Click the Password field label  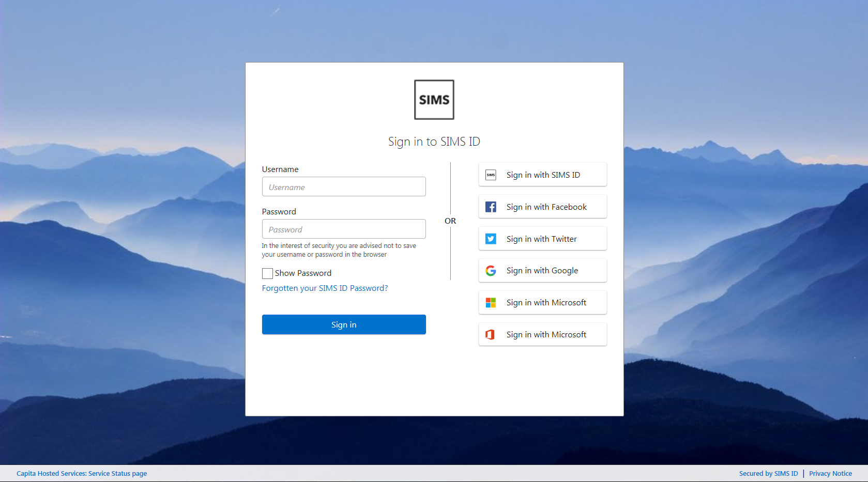(279, 212)
